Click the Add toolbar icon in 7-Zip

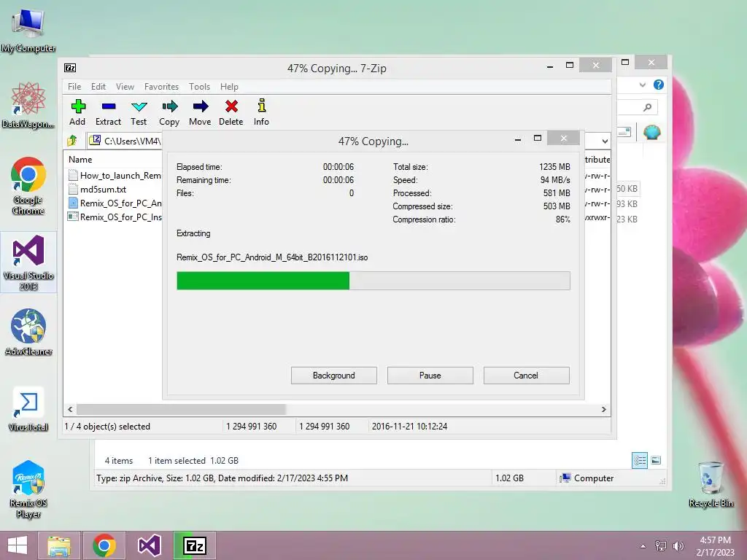pos(77,112)
